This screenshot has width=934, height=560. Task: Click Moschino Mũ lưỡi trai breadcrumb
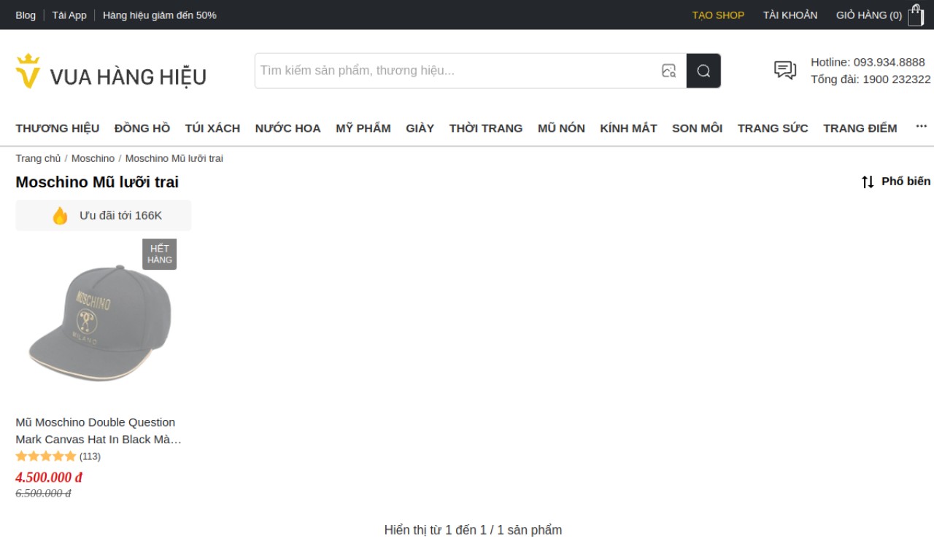pos(174,158)
